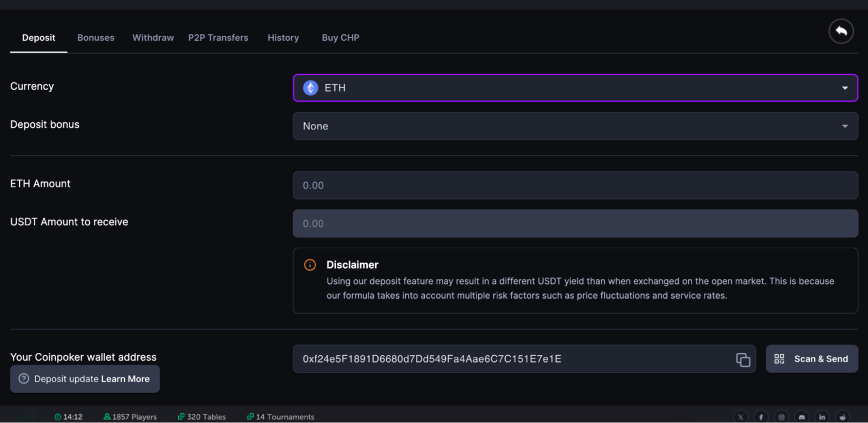Image resolution: width=868 pixels, height=423 pixels.
Task: Click the wallet address text field
Action: tap(509, 359)
